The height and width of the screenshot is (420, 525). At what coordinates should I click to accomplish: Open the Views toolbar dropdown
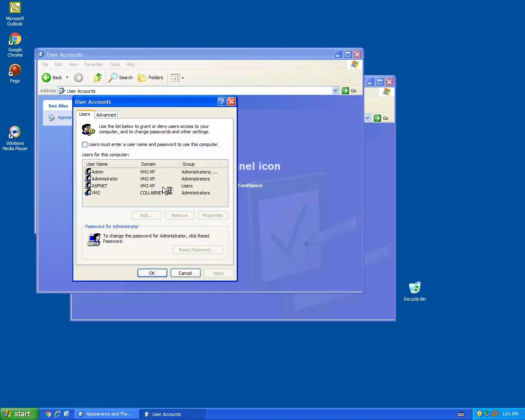pyautogui.click(x=177, y=78)
